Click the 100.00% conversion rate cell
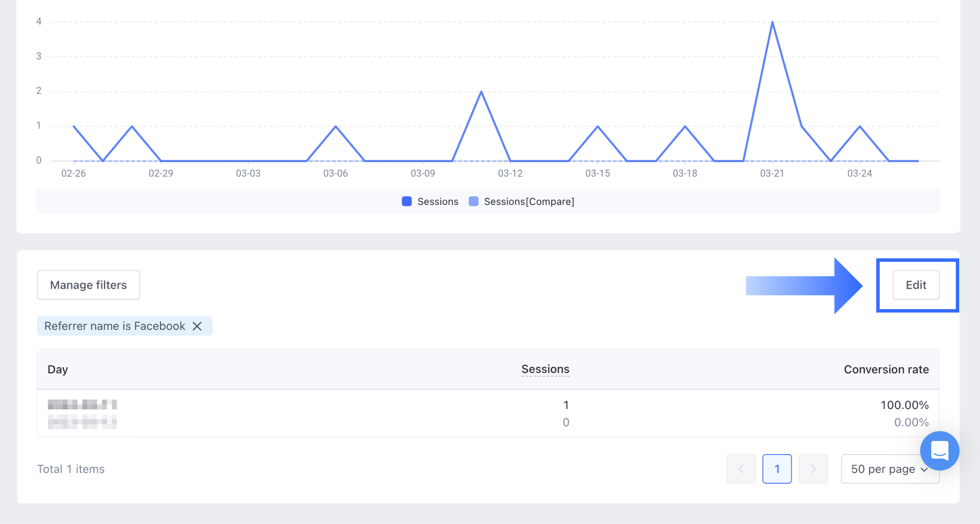Image resolution: width=980 pixels, height=524 pixels. coord(904,405)
